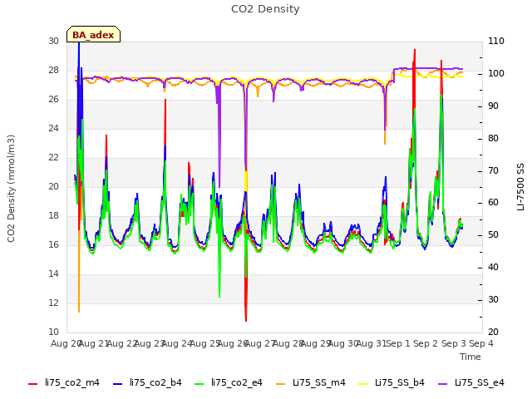Click the 50 right y-axis tick label
This screenshot has width=532, height=399.
(493, 235)
